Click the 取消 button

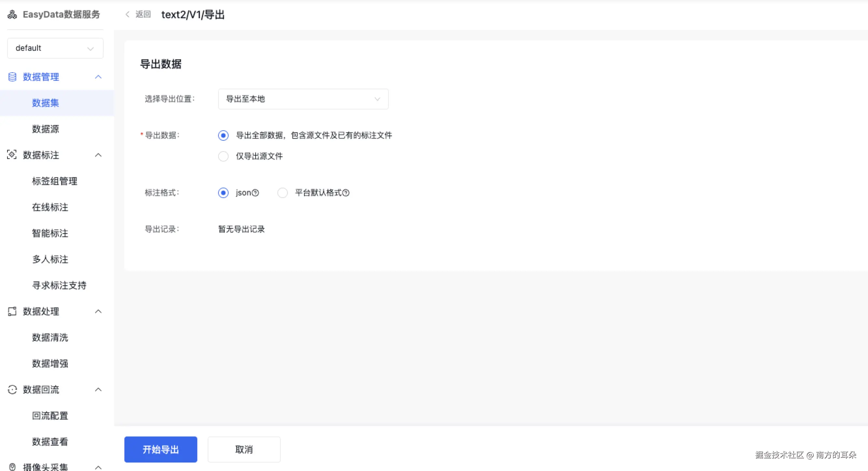(x=244, y=450)
